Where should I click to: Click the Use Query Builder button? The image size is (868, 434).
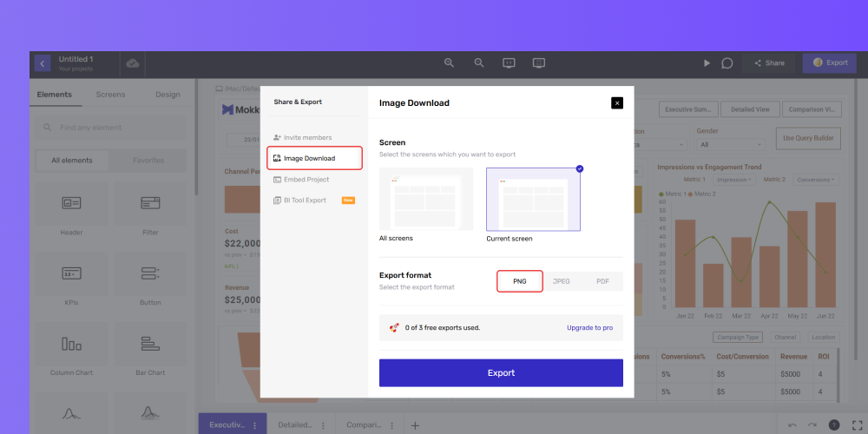[808, 138]
